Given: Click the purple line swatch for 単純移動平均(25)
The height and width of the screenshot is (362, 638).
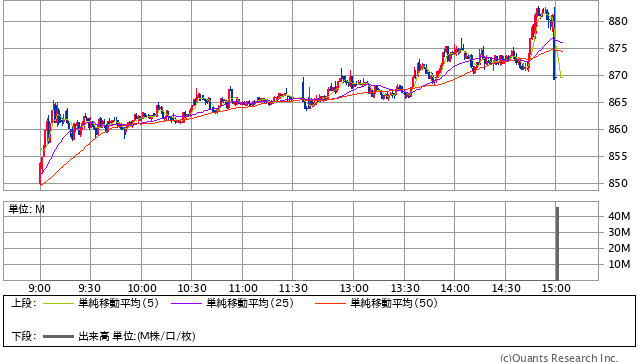Looking at the screenshot, I should pyautogui.click(x=186, y=303).
